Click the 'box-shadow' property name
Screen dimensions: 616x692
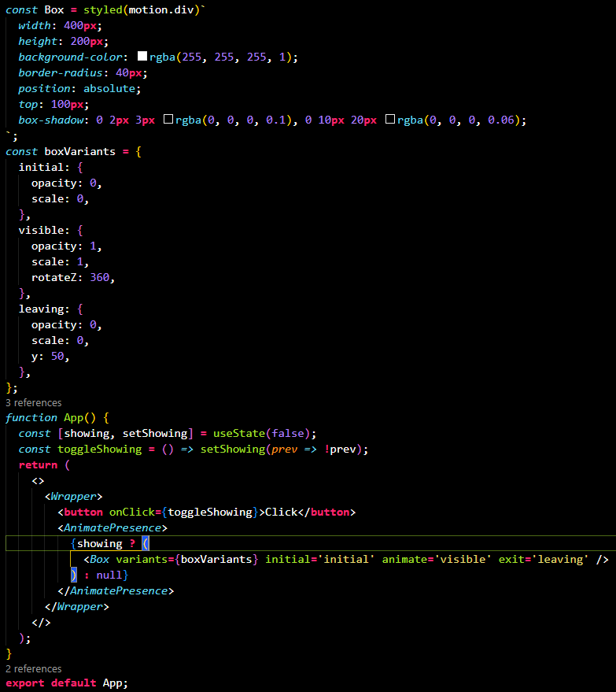(50, 120)
